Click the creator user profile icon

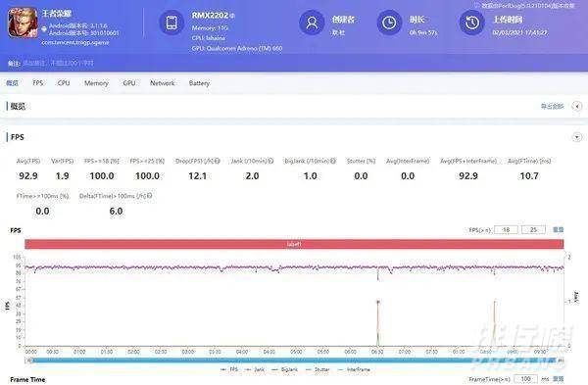tap(312, 23)
